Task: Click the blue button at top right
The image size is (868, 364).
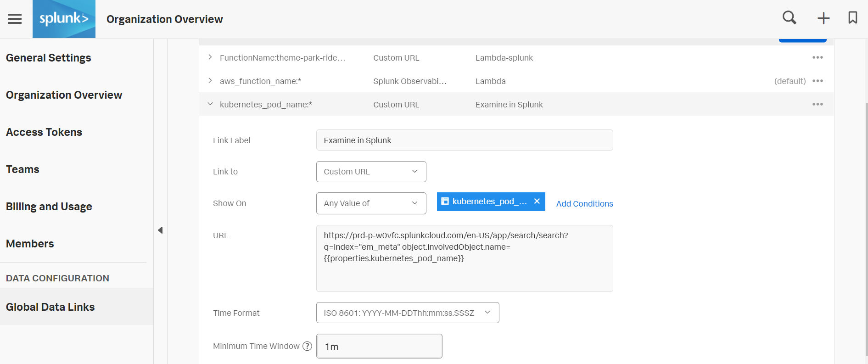Action: coord(802,40)
